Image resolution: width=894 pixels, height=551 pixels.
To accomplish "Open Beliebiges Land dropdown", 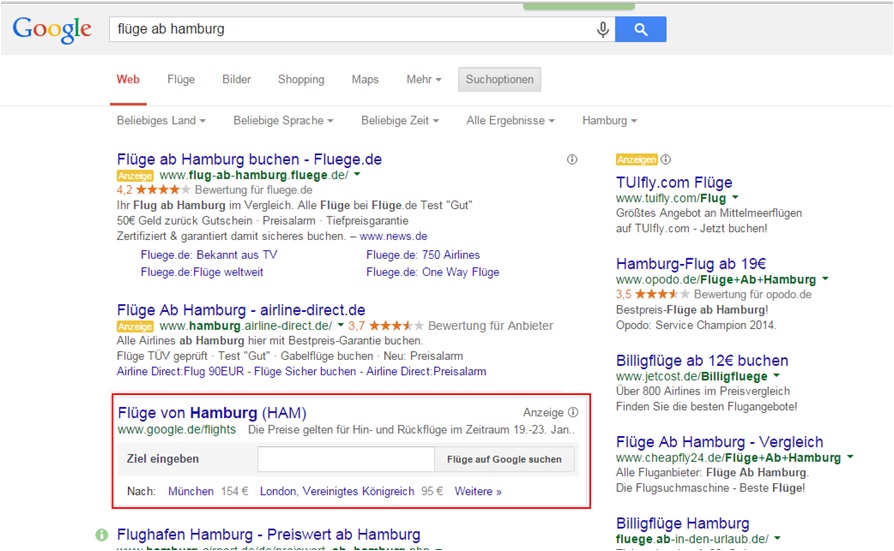I will point(161,120).
